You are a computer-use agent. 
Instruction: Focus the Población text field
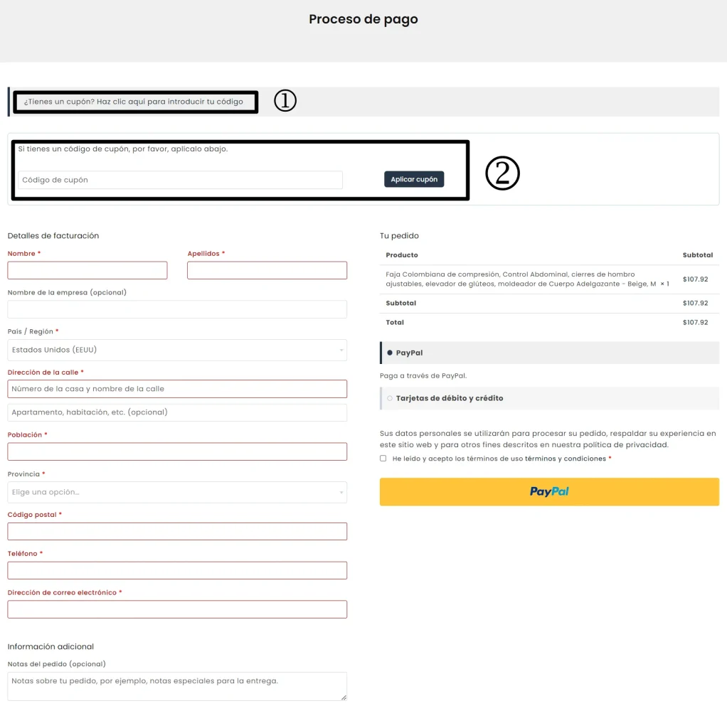tap(177, 451)
